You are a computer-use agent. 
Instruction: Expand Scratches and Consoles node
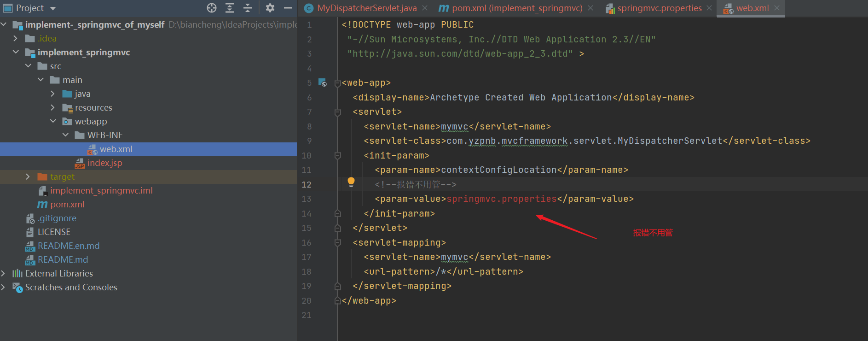click(x=3, y=287)
